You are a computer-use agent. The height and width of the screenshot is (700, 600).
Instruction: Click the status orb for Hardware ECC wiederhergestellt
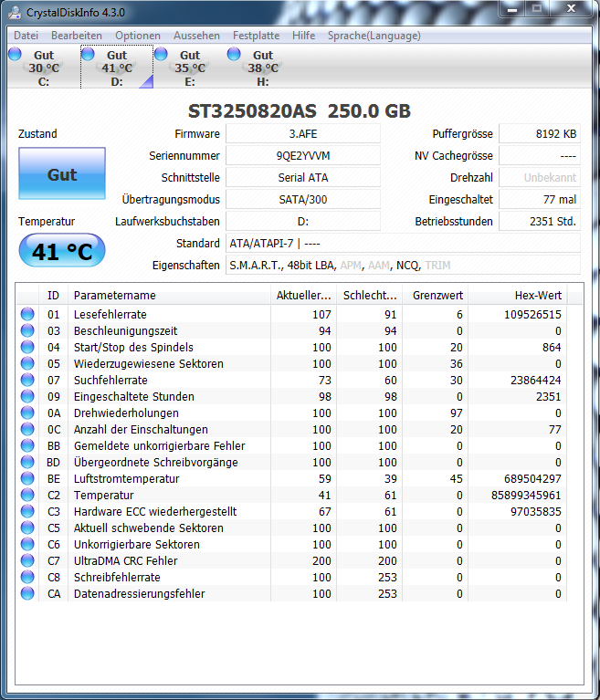click(27, 511)
